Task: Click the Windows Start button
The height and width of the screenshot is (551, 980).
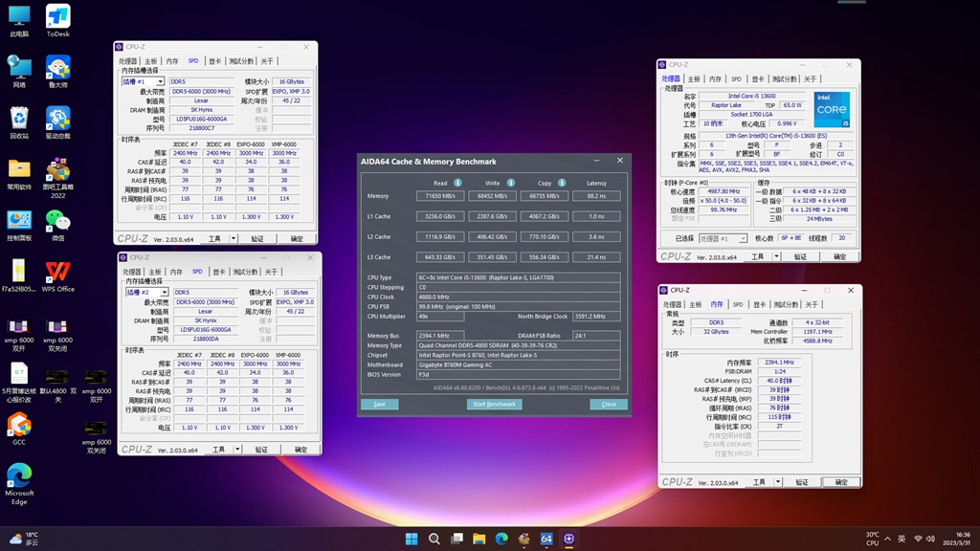Action: click(412, 539)
